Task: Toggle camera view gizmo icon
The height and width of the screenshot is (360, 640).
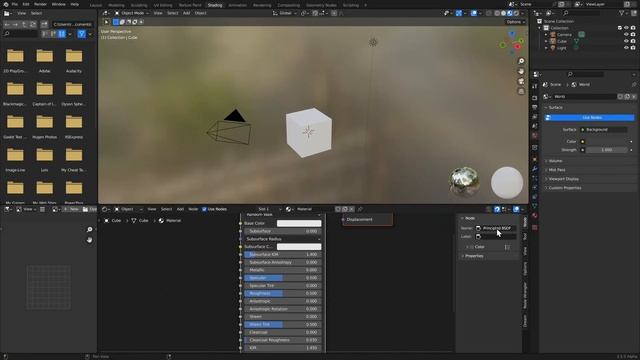Action: click(521, 81)
